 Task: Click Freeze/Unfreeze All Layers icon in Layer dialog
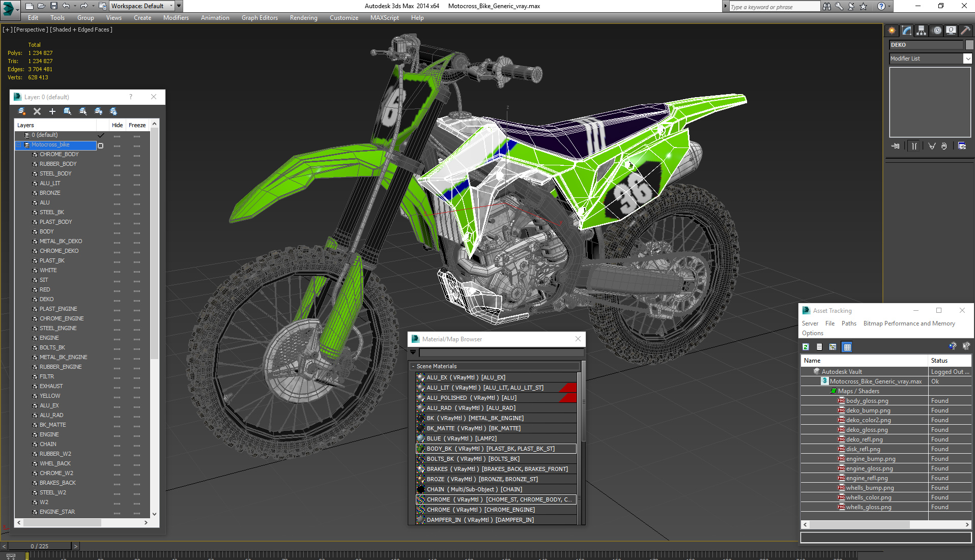[x=113, y=111]
